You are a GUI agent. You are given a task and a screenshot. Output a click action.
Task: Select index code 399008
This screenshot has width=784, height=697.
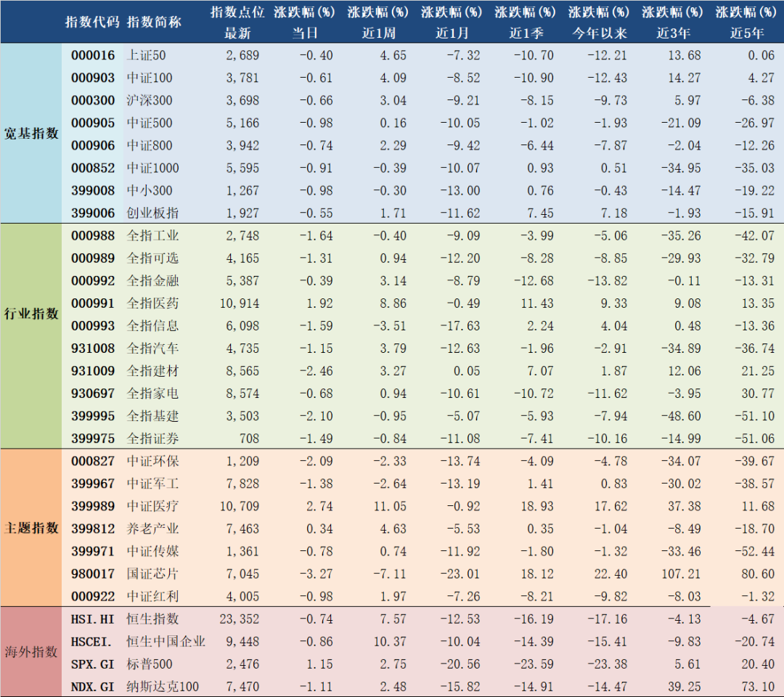click(x=93, y=190)
